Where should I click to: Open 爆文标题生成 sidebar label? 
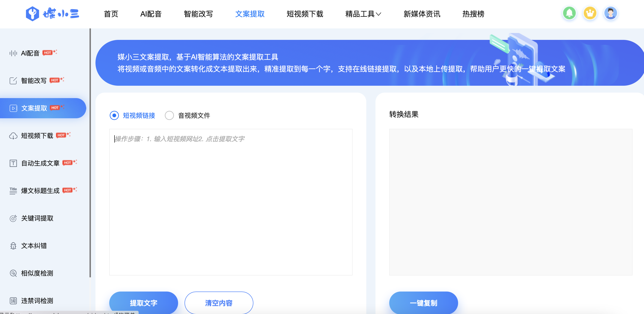(40, 191)
